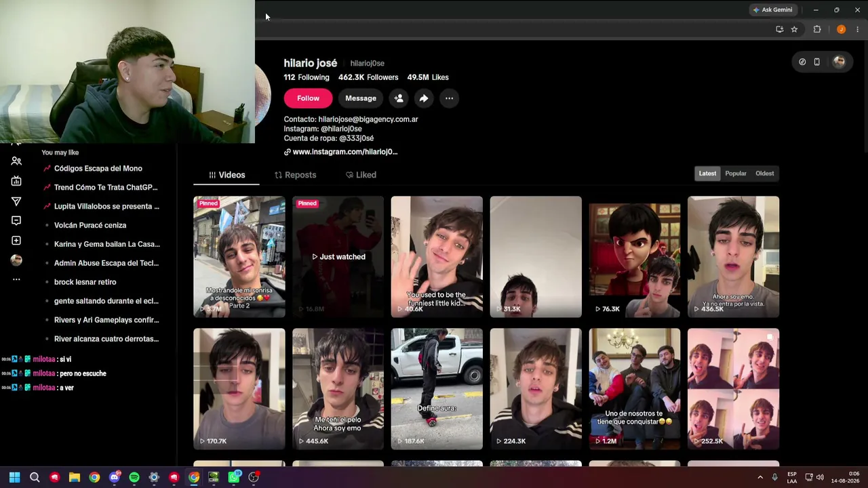Image resolution: width=868 pixels, height=488 pixels.
Task: Open the LIVE icon in TikTok sidebar
Action: [x=16, y=181]
